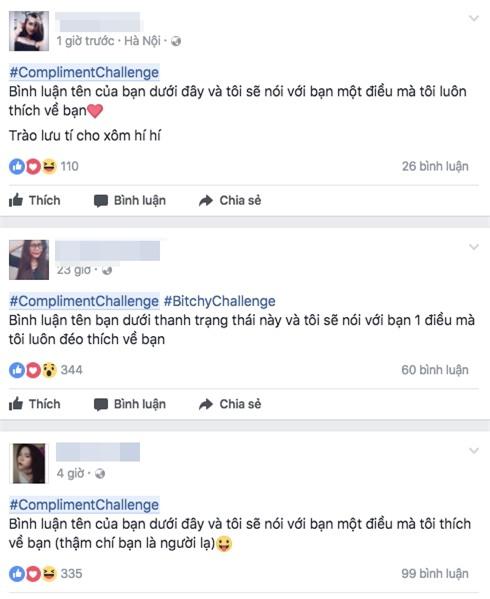Viewport: 490px width, 599px height.
Task: Open the 99 bình luận comments link
Action: [x=435, y=573]
